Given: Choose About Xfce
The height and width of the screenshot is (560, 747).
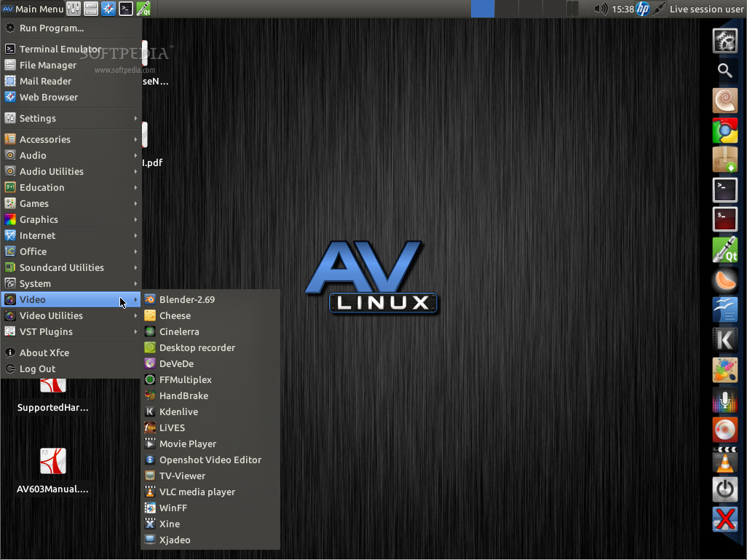Looking at the screenshot, I should (71, 352).
